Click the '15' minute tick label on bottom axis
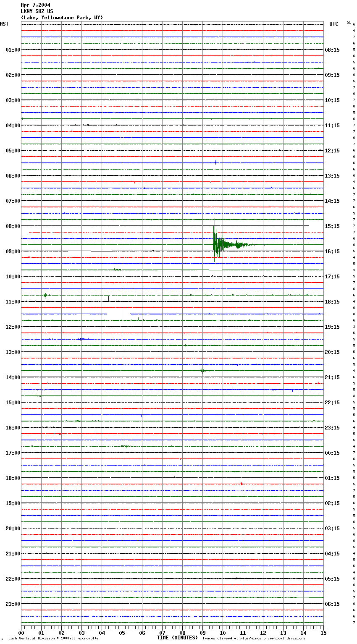The image size is (357, 644). tap(323, 633)
